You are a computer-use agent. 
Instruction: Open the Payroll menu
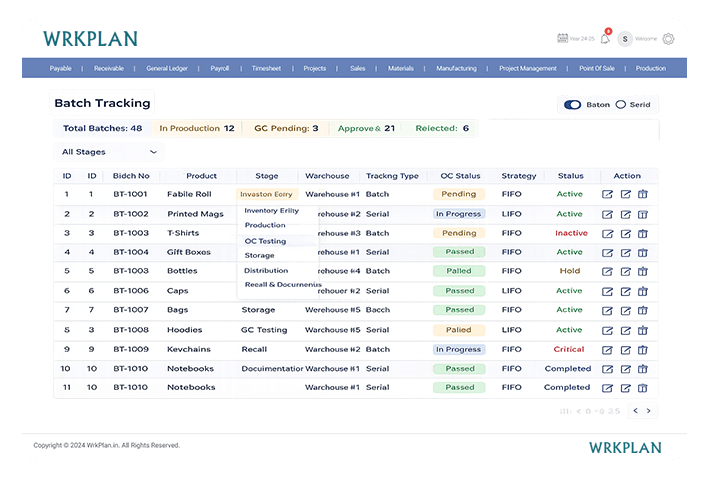tap(219, 68)
